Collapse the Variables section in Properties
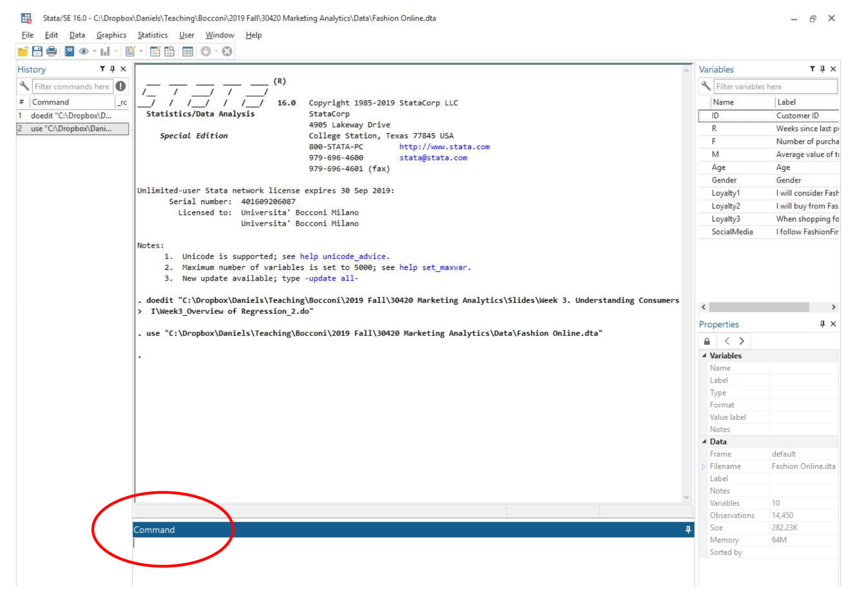This screenshot has width=860, height=602. [704, 356]
